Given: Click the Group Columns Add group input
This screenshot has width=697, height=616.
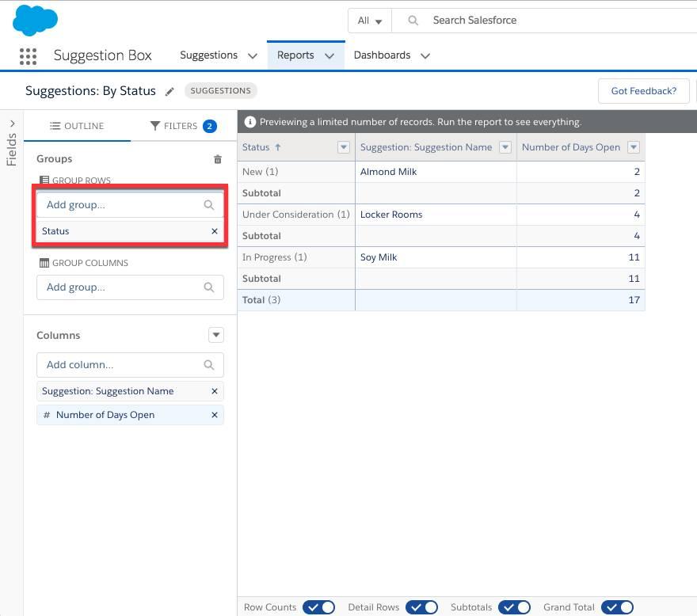Looking at the screenshot, I should 130,287.
